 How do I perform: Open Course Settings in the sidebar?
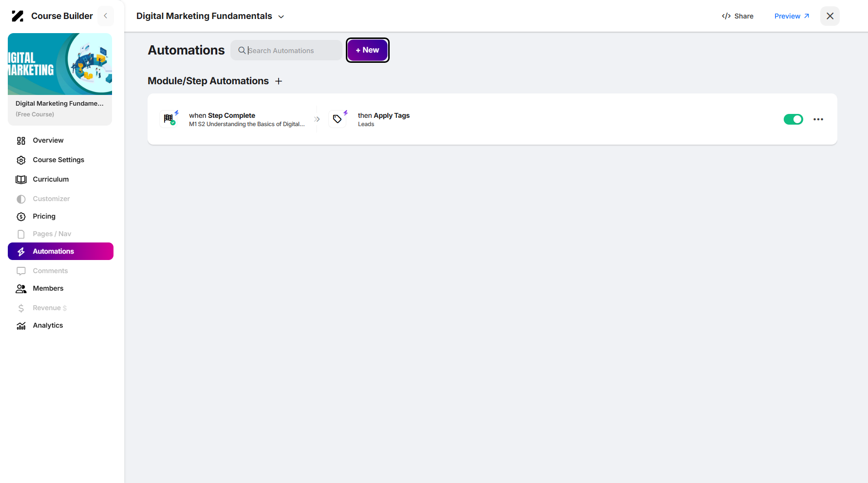[60, 160]
